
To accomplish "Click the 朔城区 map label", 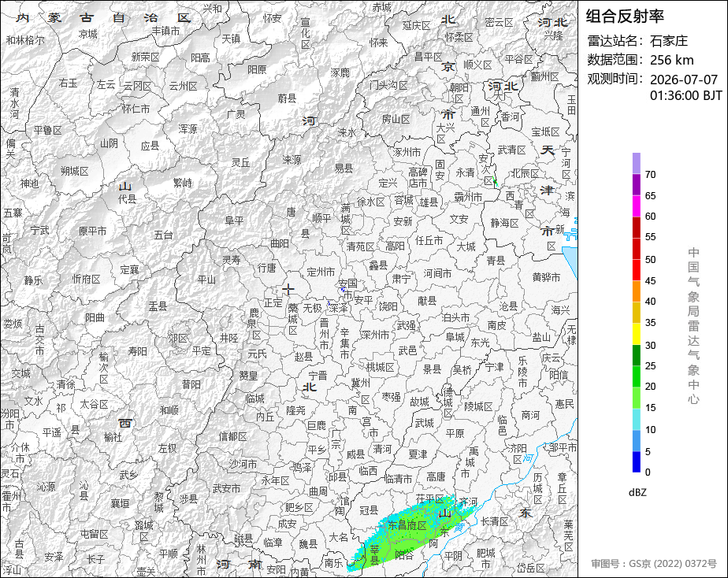I will tap(74, 171).
